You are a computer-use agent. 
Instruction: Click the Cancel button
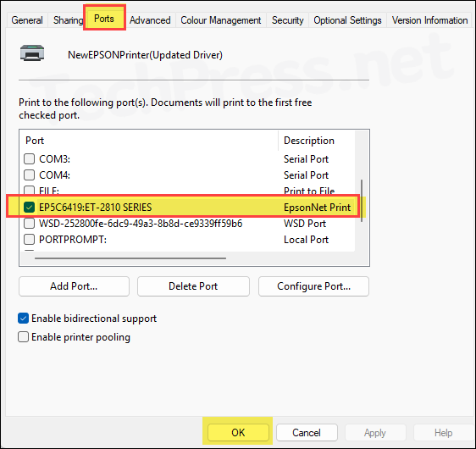pyautogui.click(x=307, y=433)
